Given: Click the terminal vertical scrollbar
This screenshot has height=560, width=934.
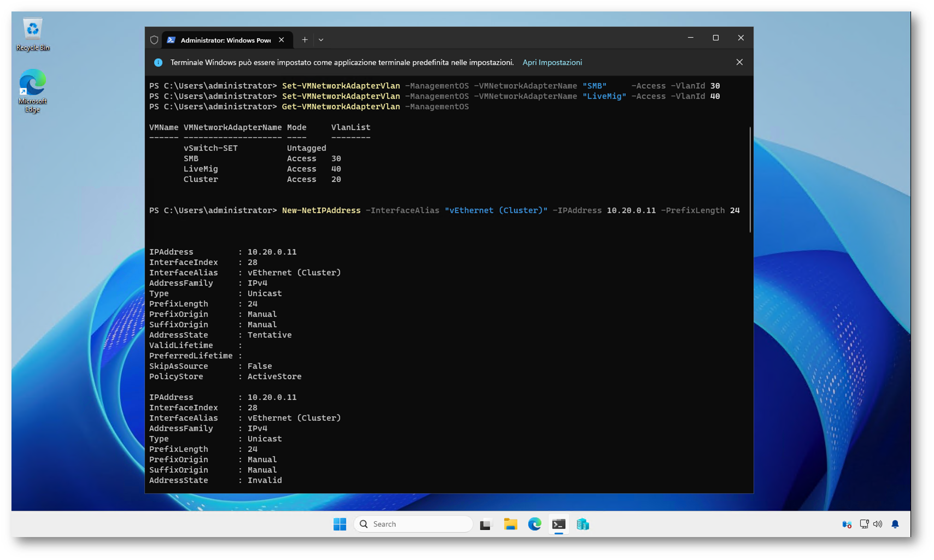Looking at the screenshot, I should (x=750, y=180).
